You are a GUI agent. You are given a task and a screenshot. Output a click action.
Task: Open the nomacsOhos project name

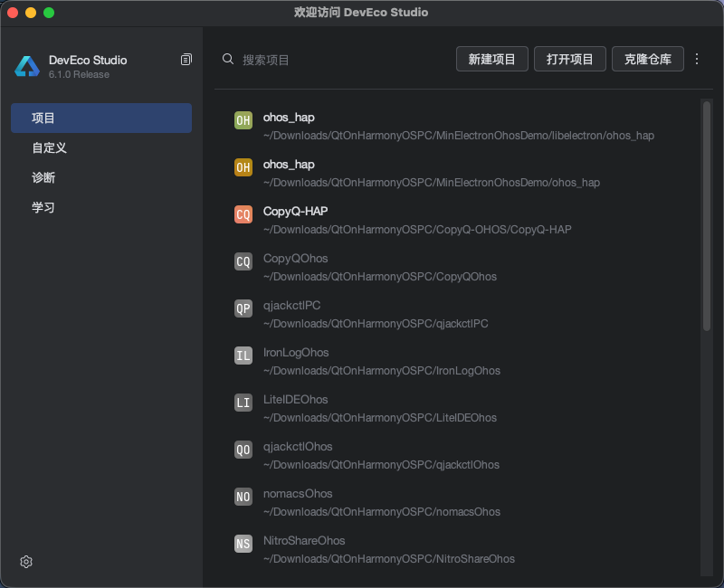(x=298, y=494)
